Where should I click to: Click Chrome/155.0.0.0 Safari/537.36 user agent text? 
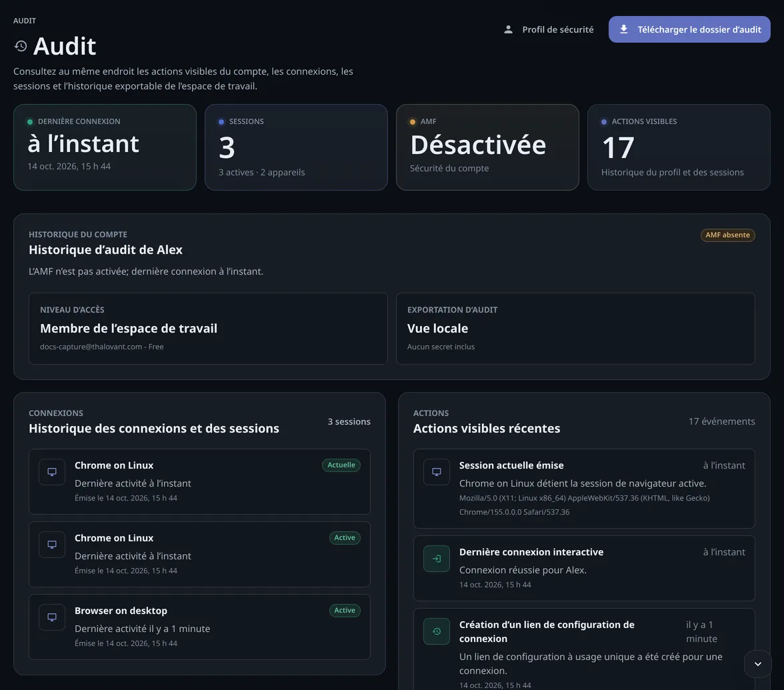click(x=515, y=512)
